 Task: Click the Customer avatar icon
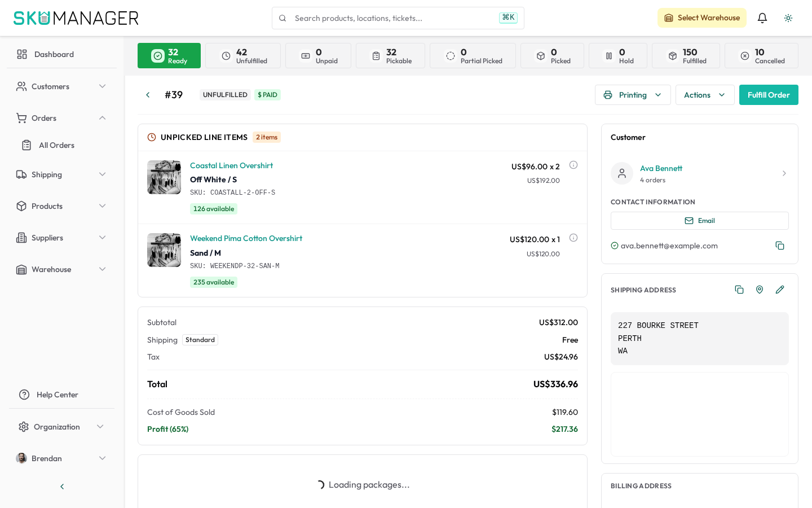coord(622,173)
